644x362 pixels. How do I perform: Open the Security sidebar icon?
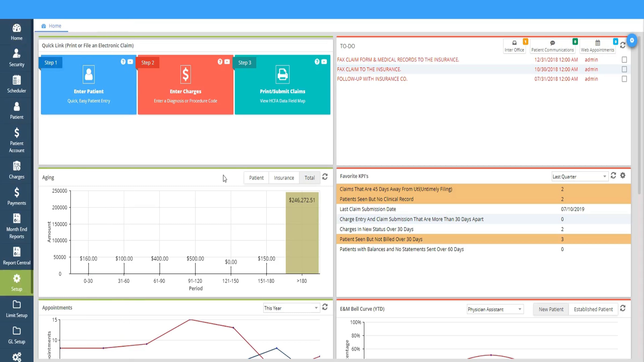click(x=17, y=58)
